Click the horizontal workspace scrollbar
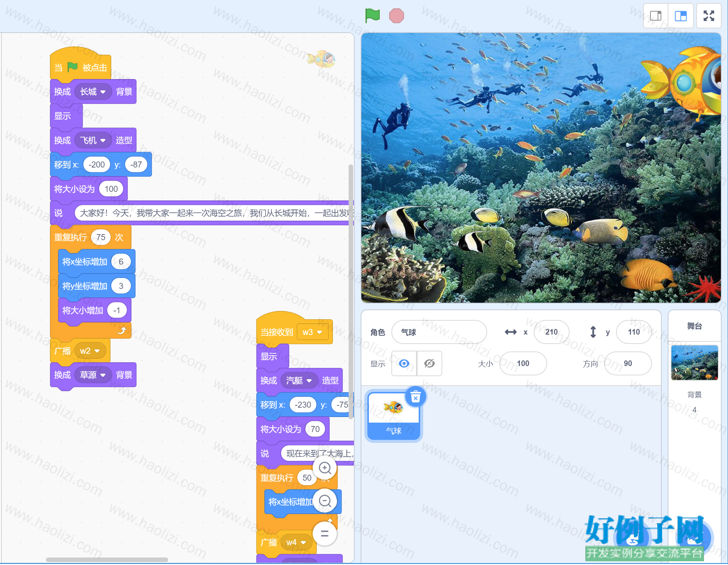 [107, 560]
